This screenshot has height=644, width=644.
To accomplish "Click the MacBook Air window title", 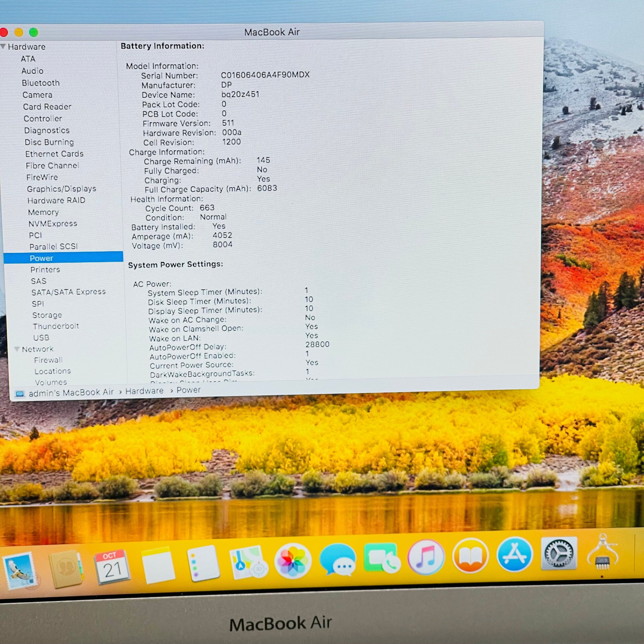I will coord(272,32).
